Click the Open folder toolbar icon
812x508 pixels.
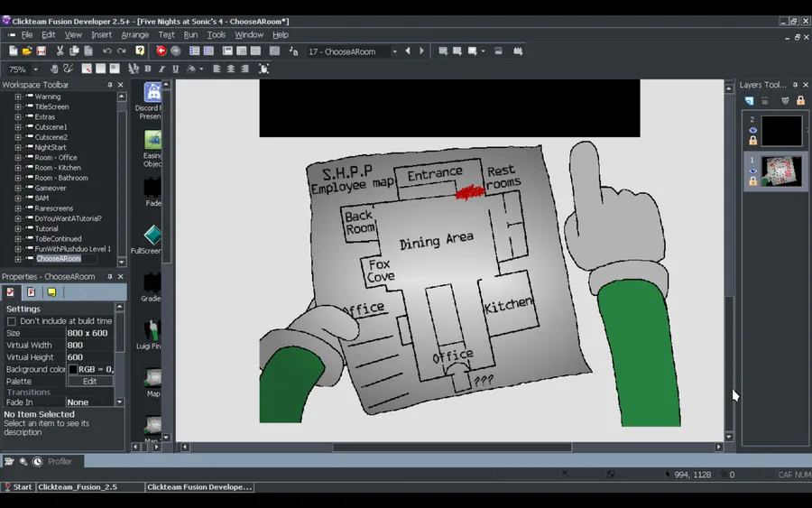[27, 51]
